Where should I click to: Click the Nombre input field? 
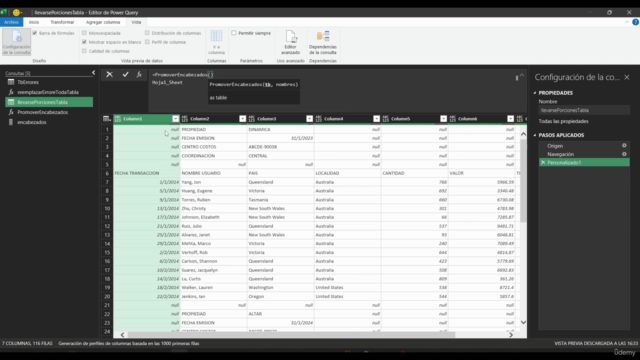(x=584, y=110)
